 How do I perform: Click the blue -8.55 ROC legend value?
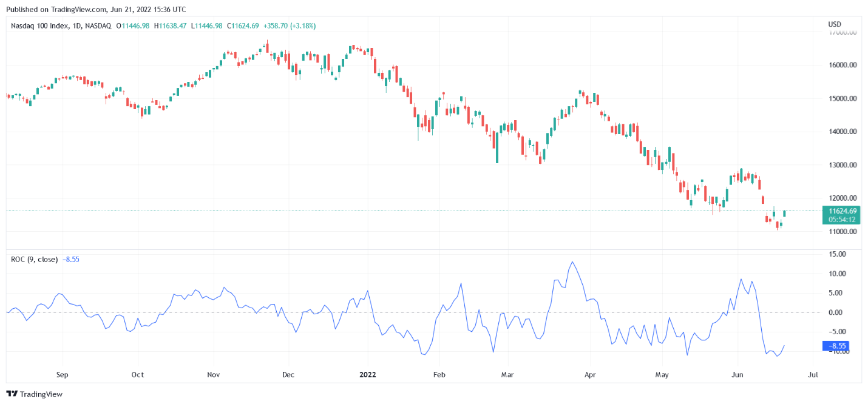pyautogui.click(x=71, y=259)
